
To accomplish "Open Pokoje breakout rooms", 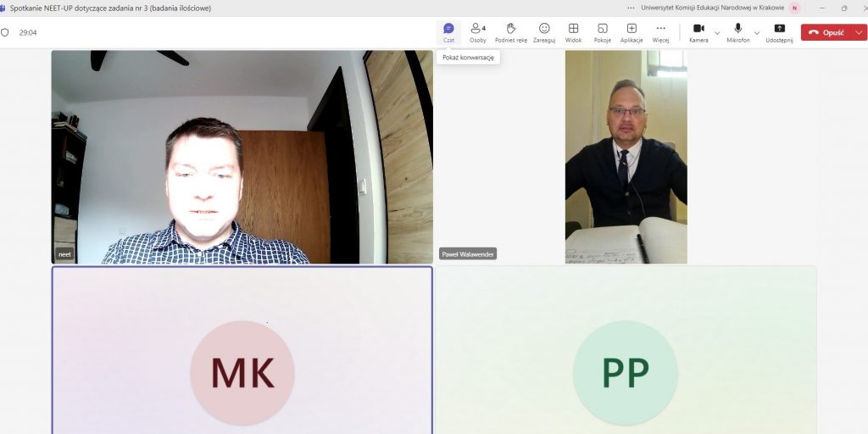I will (x=603, y=32).
